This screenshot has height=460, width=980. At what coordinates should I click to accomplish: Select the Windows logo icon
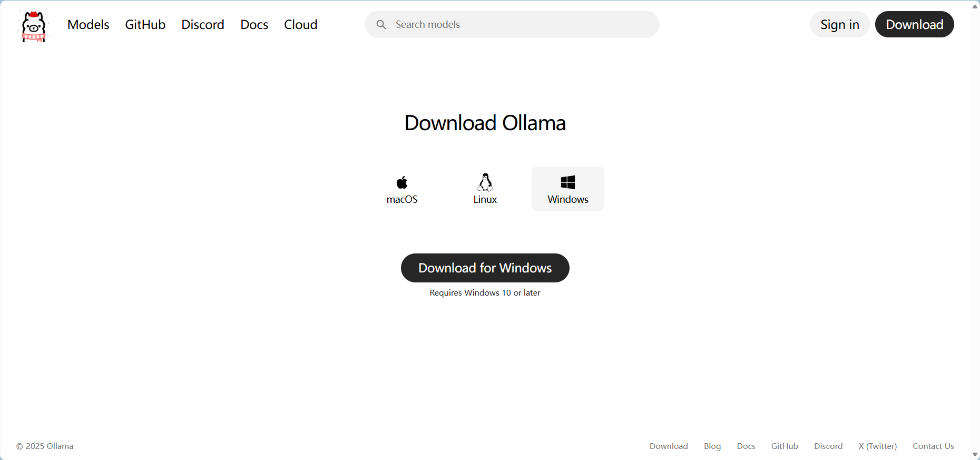(x=568, y=182)
